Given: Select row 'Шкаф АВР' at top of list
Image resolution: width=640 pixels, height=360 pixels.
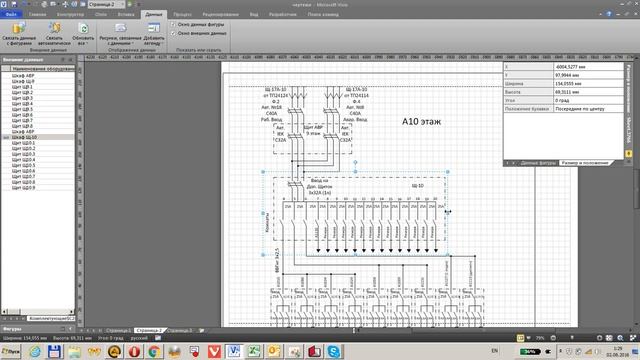Looking at the screenshot, I should point(38,76).
